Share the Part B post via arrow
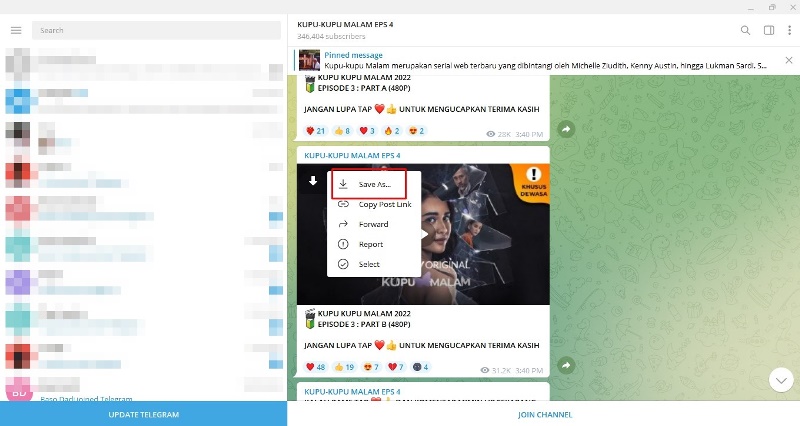The height and width of the screenshot is (426, 800). tap(566, 365)
